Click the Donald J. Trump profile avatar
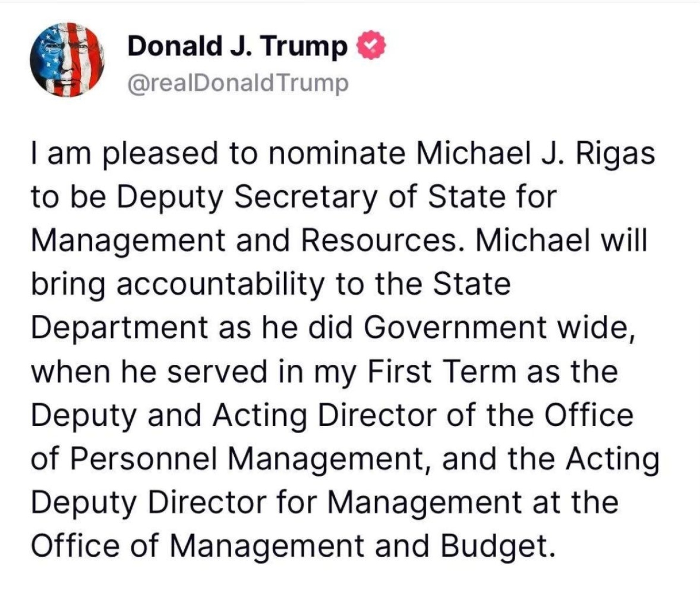This screenshot has height=603, width=700. pyautogui.click(x=67, y=60)
